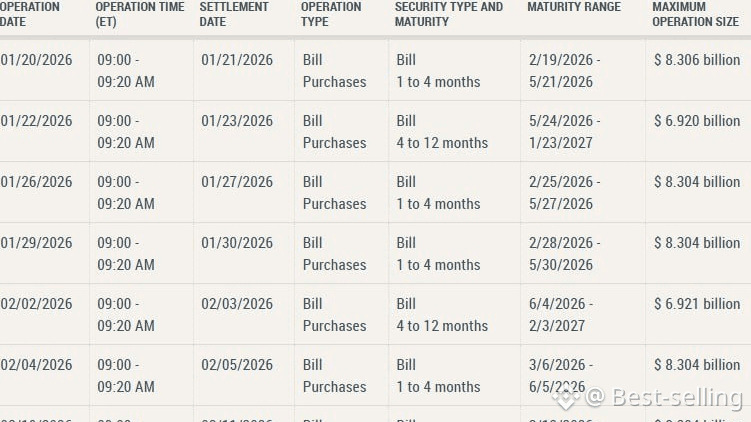Click maturity range 5/24/2026 - 1/23/2027

565,132
